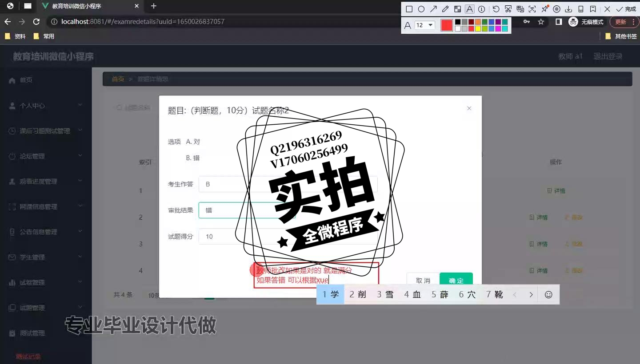Close the question dialog with X

point(469,108)
